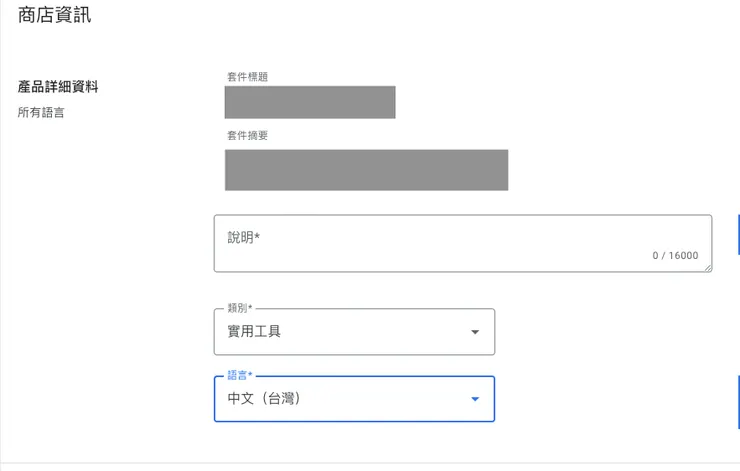Select the 產品詳細資料 section title

pyautogui.click(x=58, y=87)
